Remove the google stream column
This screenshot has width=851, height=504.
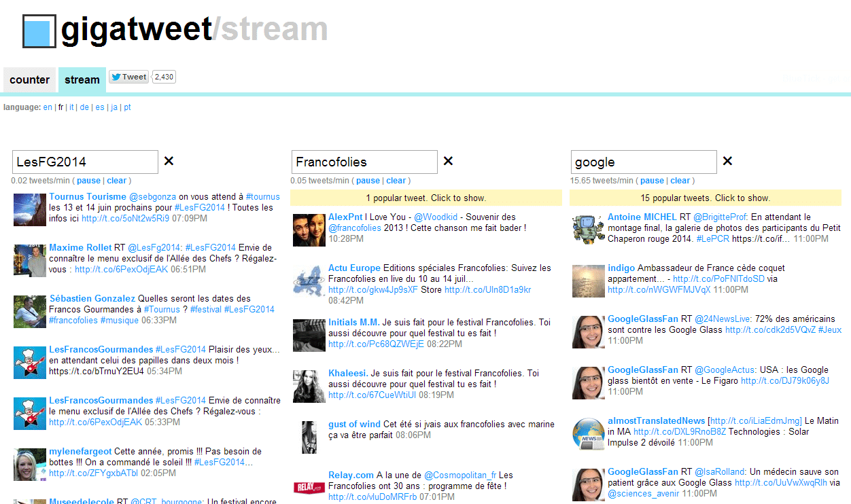pyautogui.click(x=727, y=161)
